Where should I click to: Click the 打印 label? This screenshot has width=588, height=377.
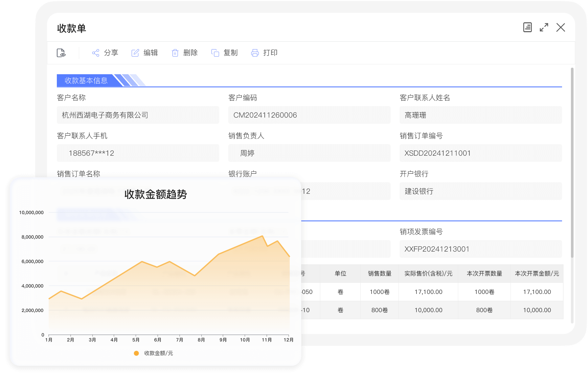(270, 53)
